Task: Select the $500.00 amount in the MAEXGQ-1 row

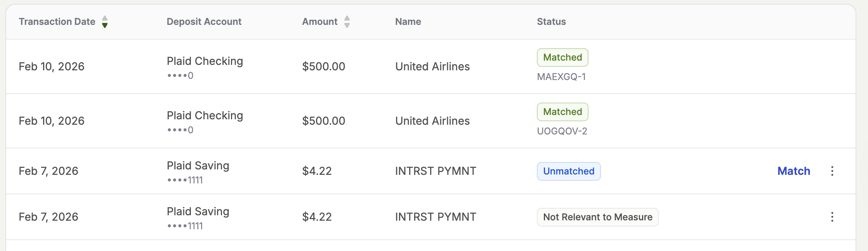Action: 323,66
